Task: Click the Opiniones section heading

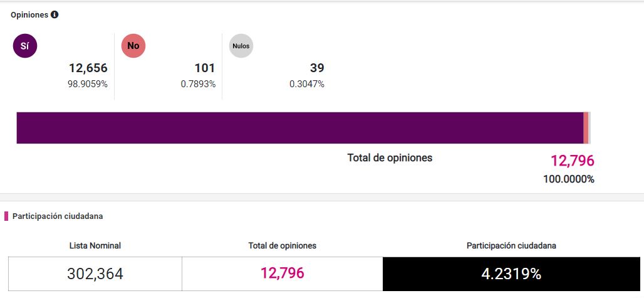Action: [x=29, y=14]
